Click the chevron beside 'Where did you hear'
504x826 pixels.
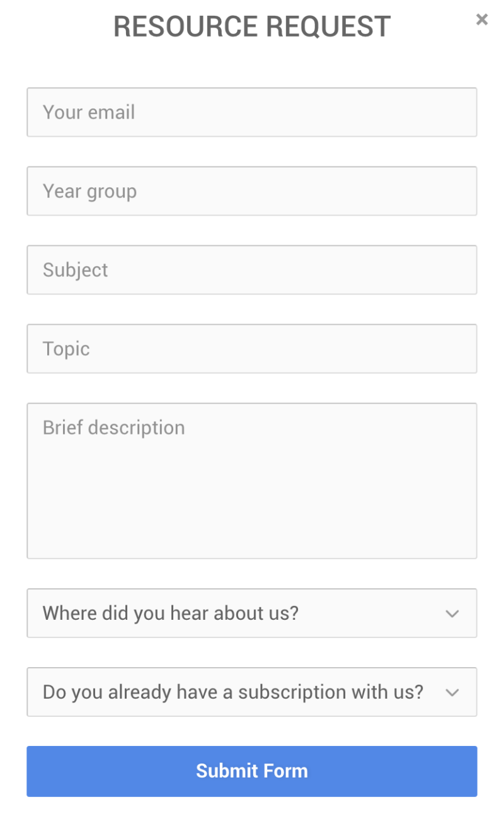[452, 614]
